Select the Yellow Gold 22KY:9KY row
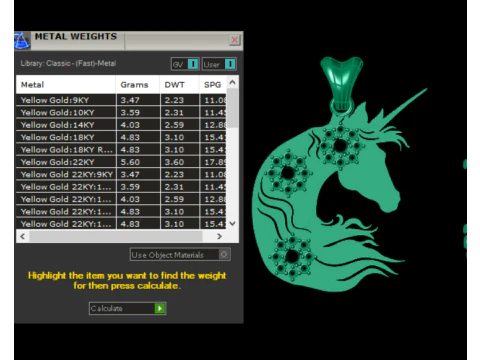480x360 pixels. (121, 174)
